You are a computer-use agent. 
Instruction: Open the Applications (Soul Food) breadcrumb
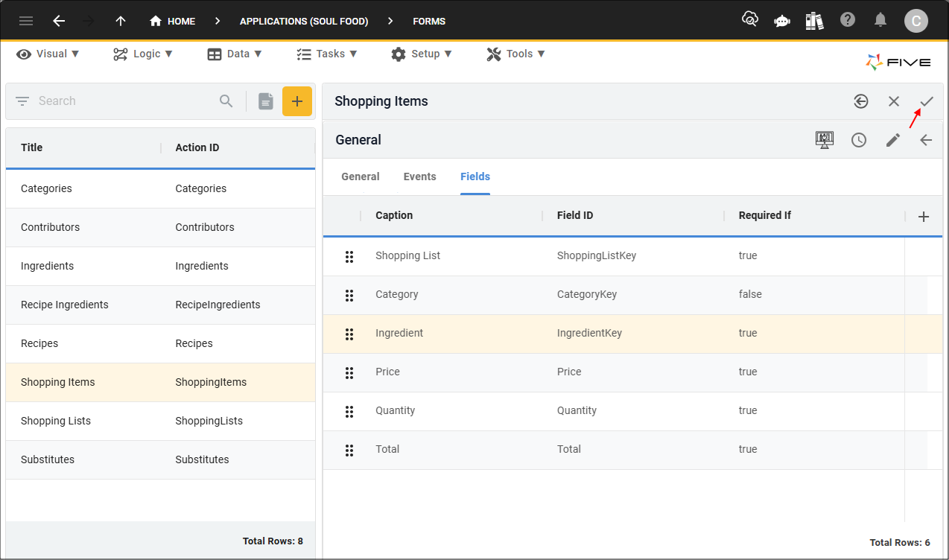click(304, 21)
